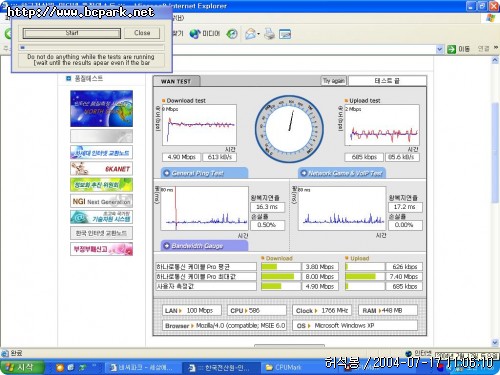The height and width of the screenshot is (375, 500).
Task: Click the 16.3 ms ping delay value
Action: click(x=267, y=207)
